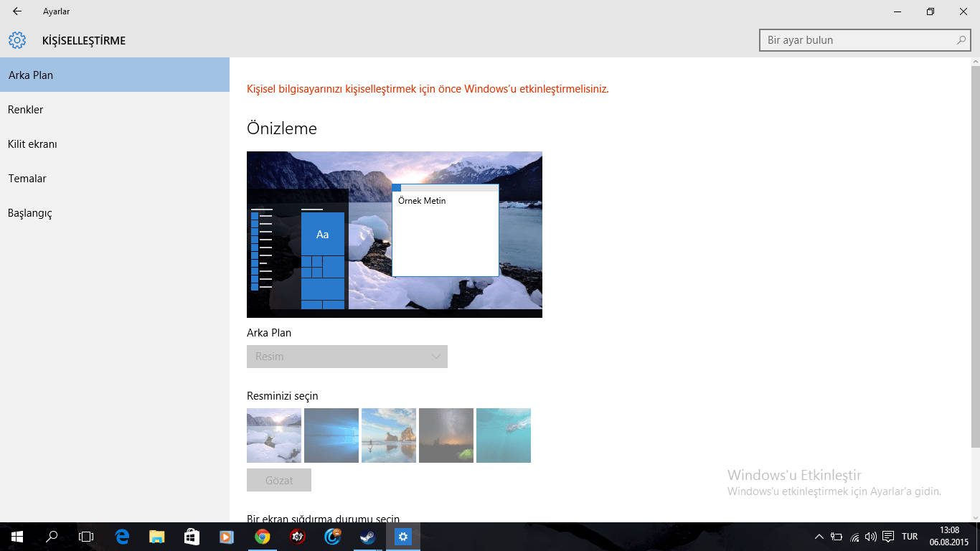
Task: Click the Gözat button
Action: (279, 480)
